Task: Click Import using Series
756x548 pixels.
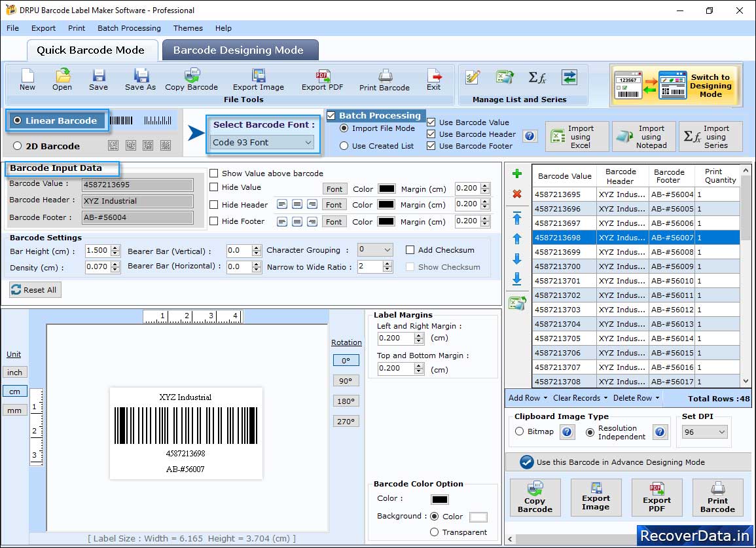Action: (711, 137)
